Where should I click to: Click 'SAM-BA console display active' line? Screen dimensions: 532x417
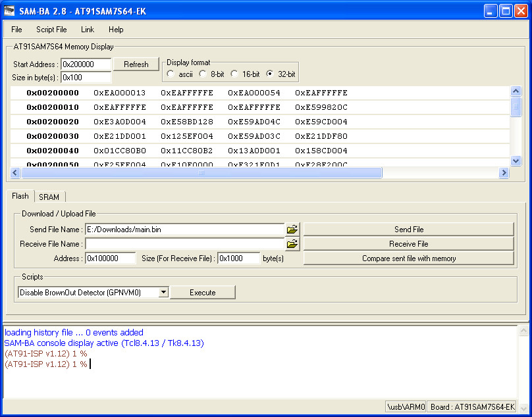pyautogui.click(x=104, y=343)
